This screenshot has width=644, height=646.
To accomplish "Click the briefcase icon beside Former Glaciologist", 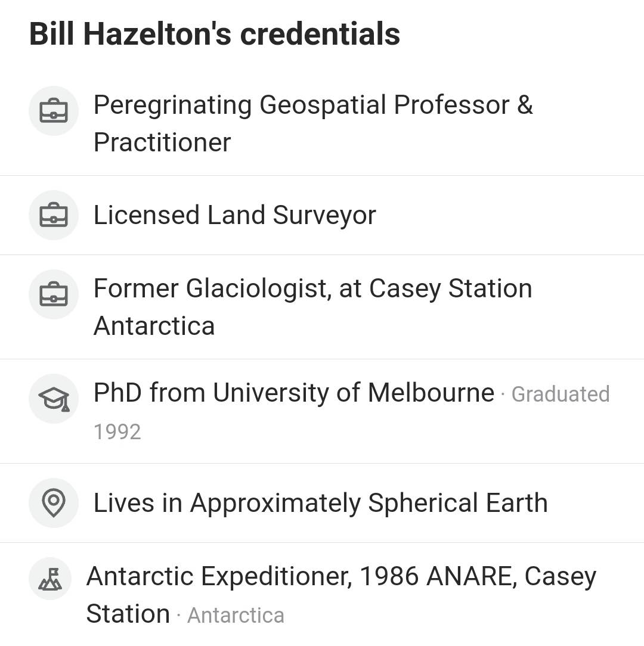I will click(54, 294).
